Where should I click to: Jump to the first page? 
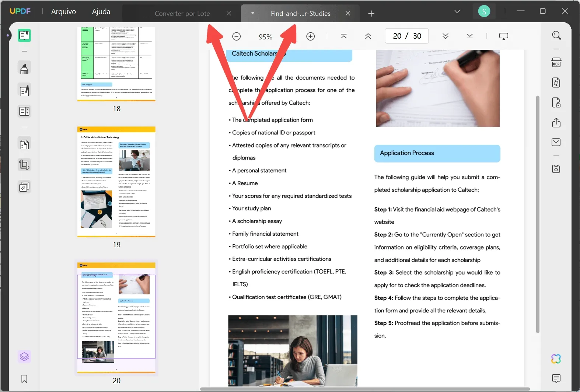tap(344, 36)
